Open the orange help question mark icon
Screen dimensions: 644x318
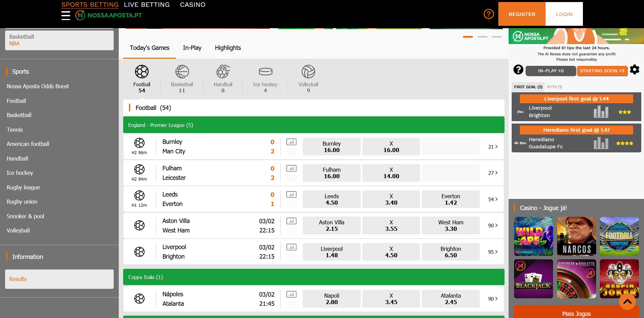(489, 14)
